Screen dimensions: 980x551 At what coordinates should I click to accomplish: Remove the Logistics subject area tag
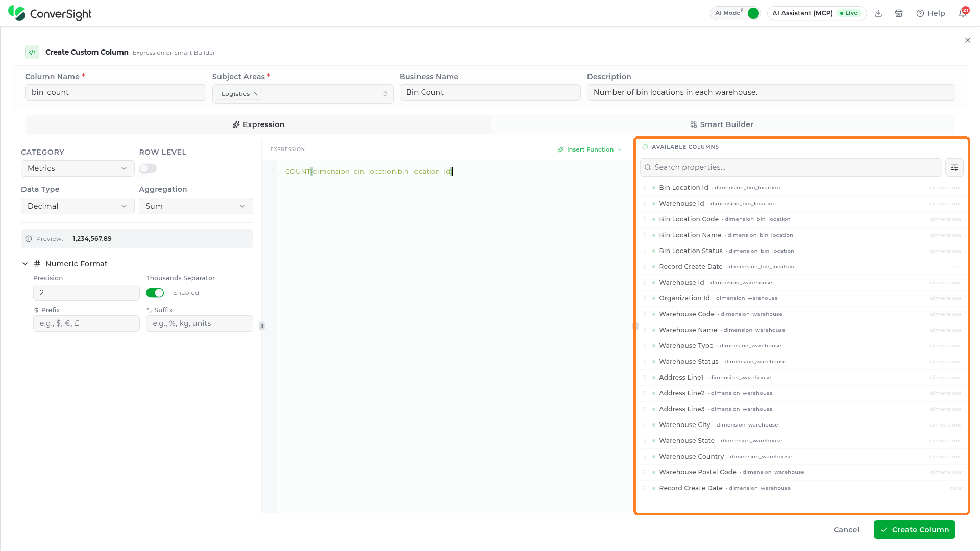click(x=256, y=94)
